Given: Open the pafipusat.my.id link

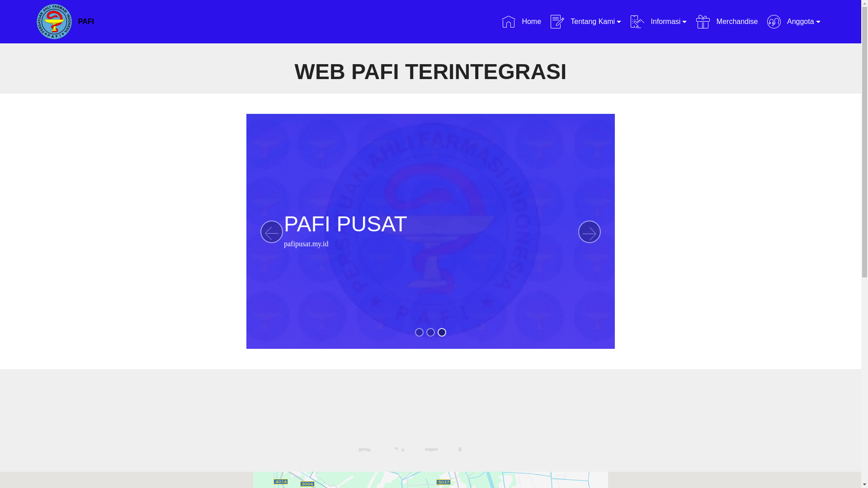Looking at the screenshot, I should pyautogui.click(x=306, y=244).
